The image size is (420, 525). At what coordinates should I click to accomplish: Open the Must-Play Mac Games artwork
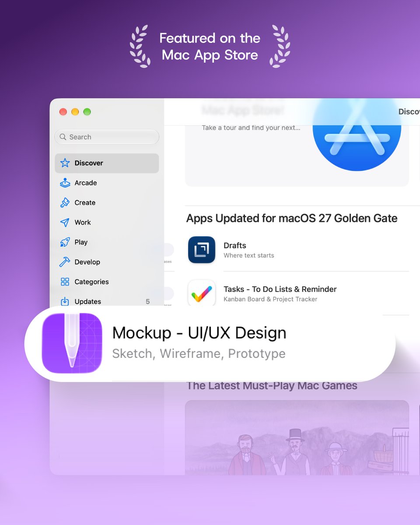[297, 437]
